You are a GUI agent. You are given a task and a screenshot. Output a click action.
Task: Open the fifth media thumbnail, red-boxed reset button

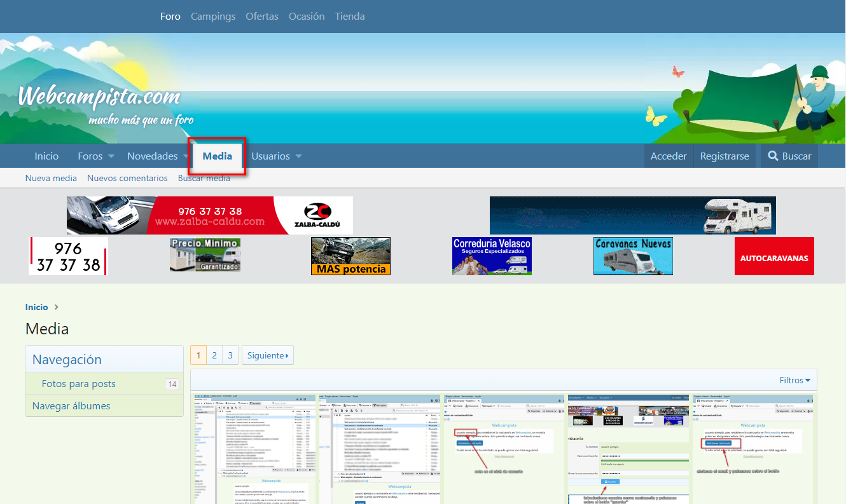(754, 449)
